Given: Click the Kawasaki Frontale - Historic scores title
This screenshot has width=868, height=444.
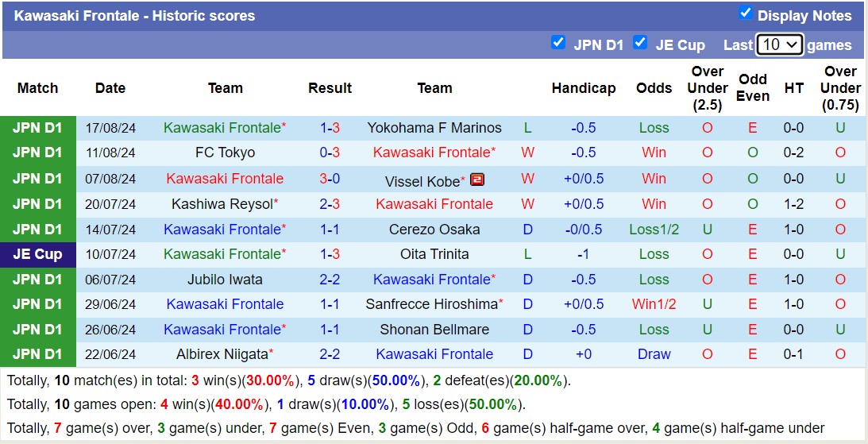Looking at the screenshot, I should coord(134,16).
